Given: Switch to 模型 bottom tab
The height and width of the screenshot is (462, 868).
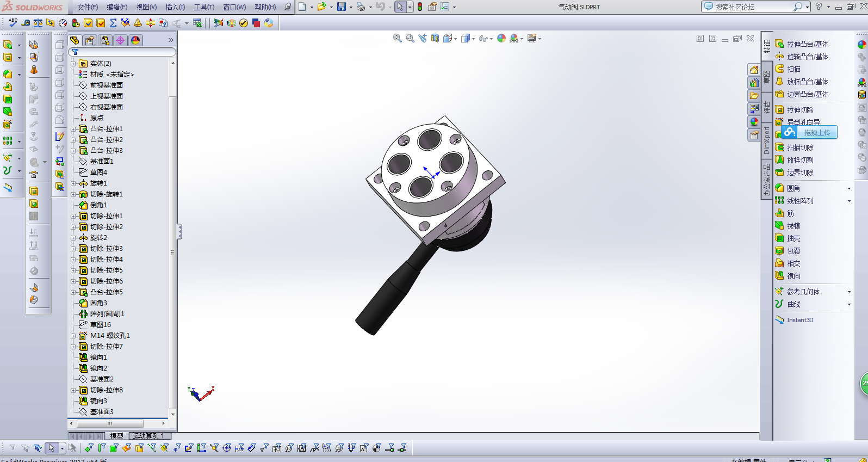Looking at the screenshot, I should pyautogui.click(x=117, y=436).
